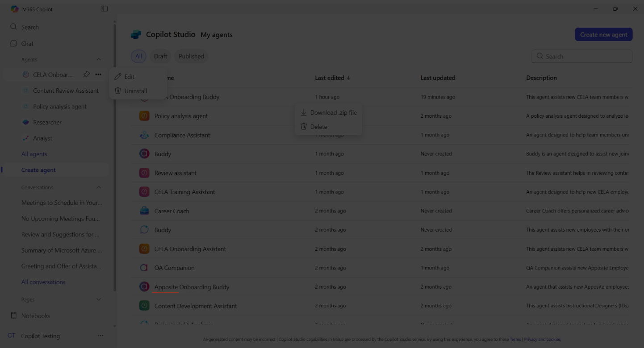Click the Policy analysis agent row icon
This screenshot has height=348, width=644.
tap(144, 116)
